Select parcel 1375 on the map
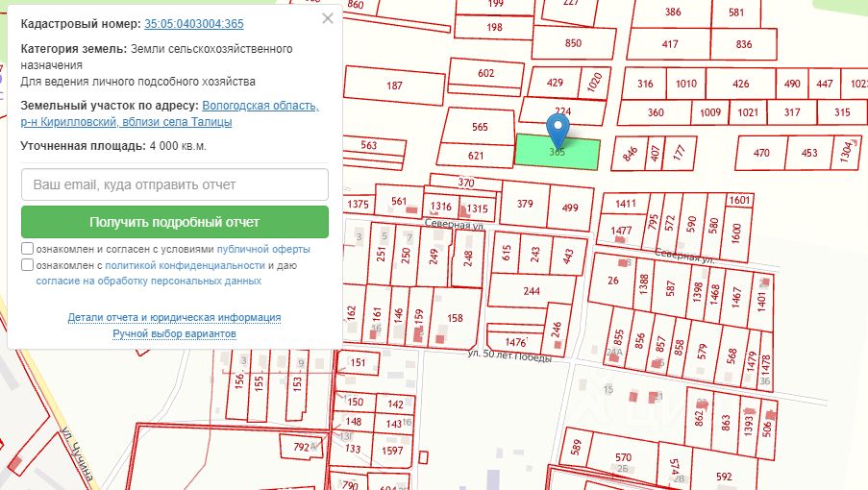The width and height of the screenshot is (868, 490). click(358, 204)
